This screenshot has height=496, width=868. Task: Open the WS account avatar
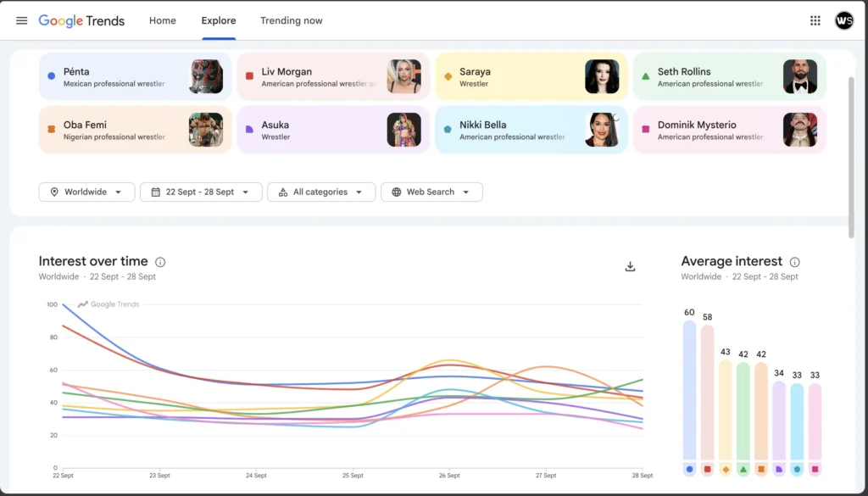[x=844, y=20]
